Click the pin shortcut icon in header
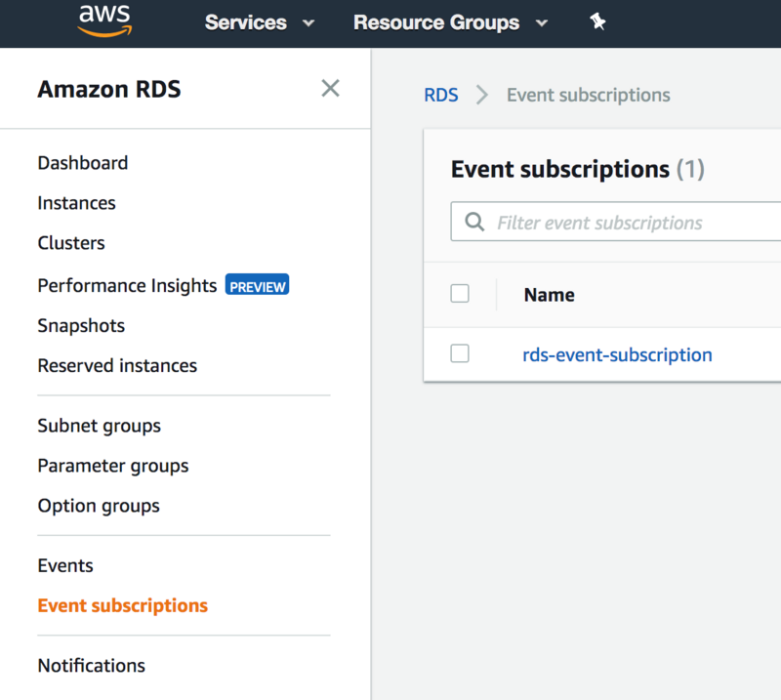The image size is (781, 700). [598, 21]
